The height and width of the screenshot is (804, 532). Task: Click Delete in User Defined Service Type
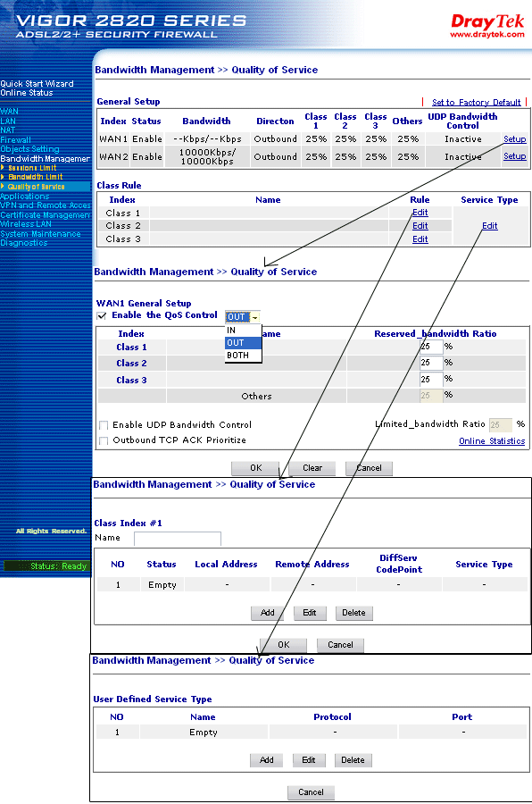tap(353, 760)
